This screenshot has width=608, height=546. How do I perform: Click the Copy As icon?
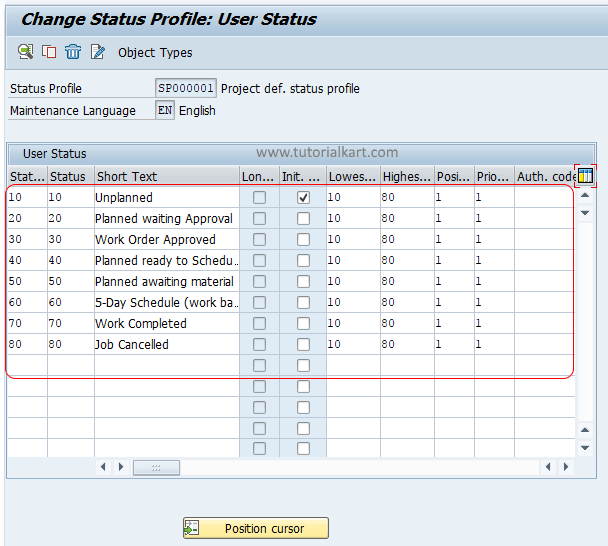click(49, 52)
